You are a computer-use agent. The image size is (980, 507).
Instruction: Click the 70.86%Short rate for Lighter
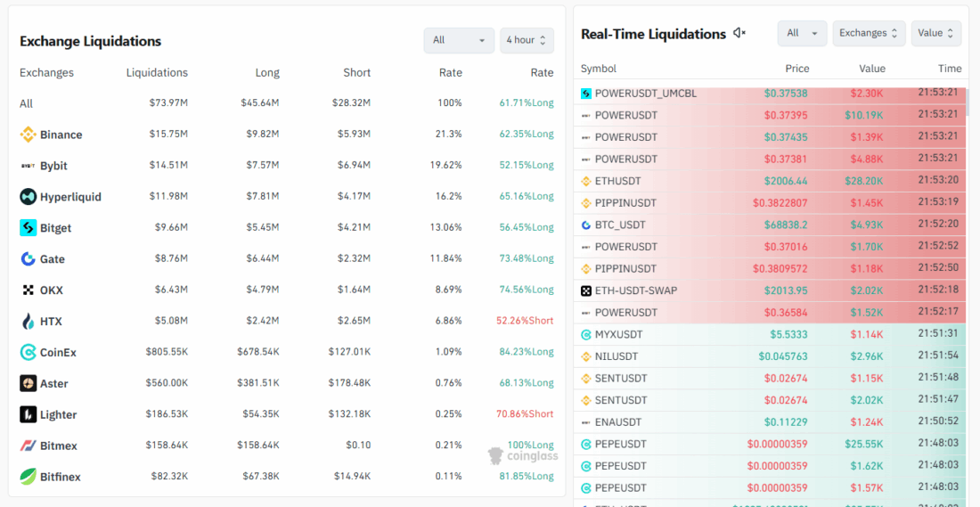(x=525, y=413)
